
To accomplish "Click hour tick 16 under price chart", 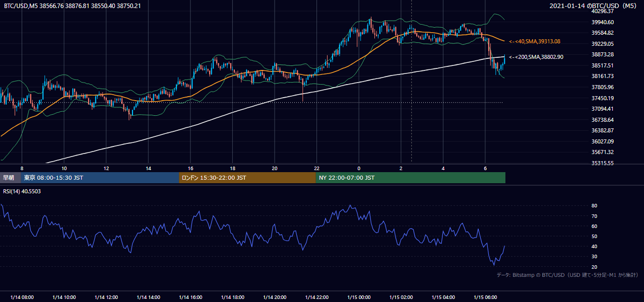I will coord(190,168).
